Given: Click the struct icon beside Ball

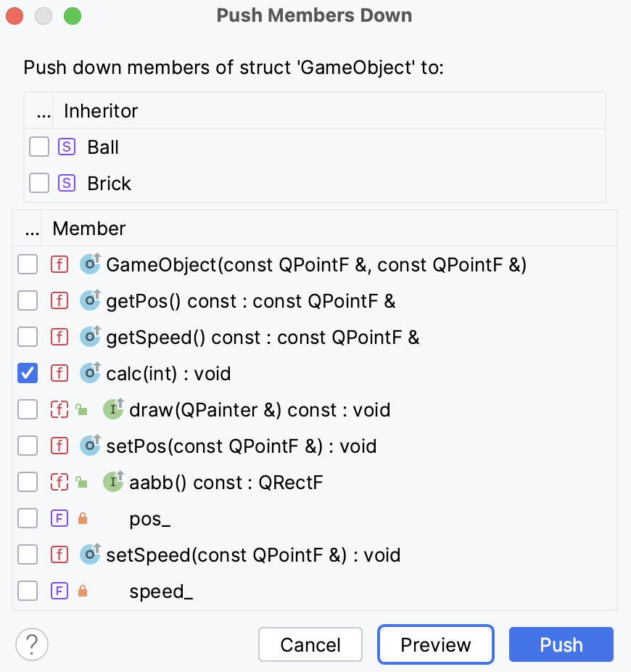Looking at the screenshot, I should (x=67, y=147).
